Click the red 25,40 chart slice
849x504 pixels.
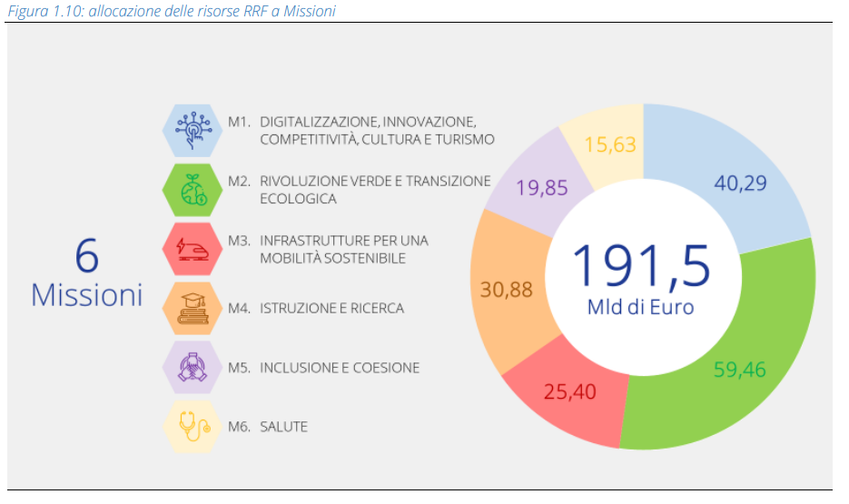pos(568,392)
